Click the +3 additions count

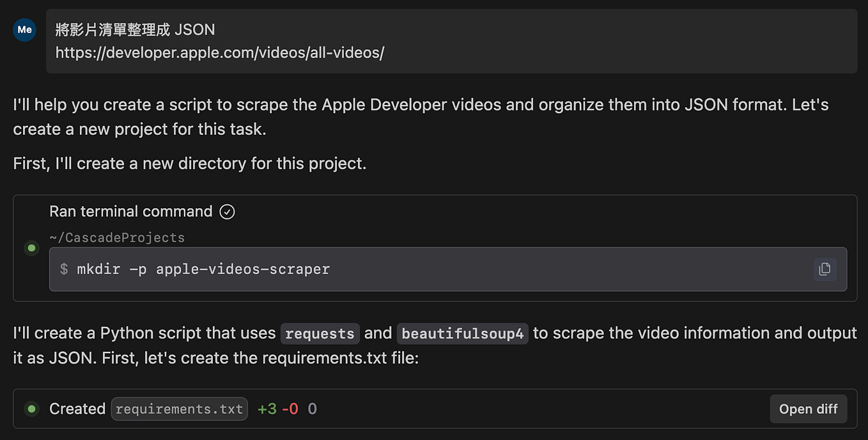[267, 409]
